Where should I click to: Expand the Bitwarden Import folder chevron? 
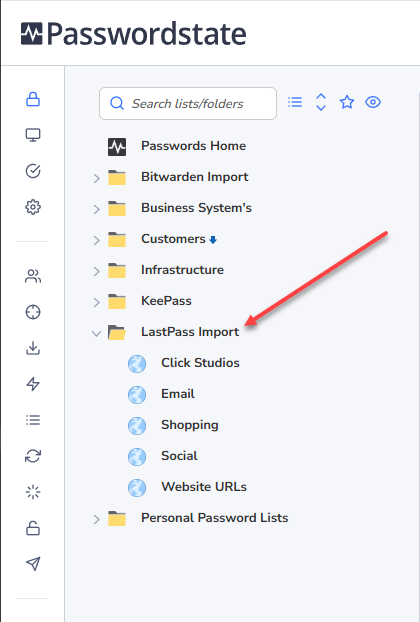coord(96,178)
